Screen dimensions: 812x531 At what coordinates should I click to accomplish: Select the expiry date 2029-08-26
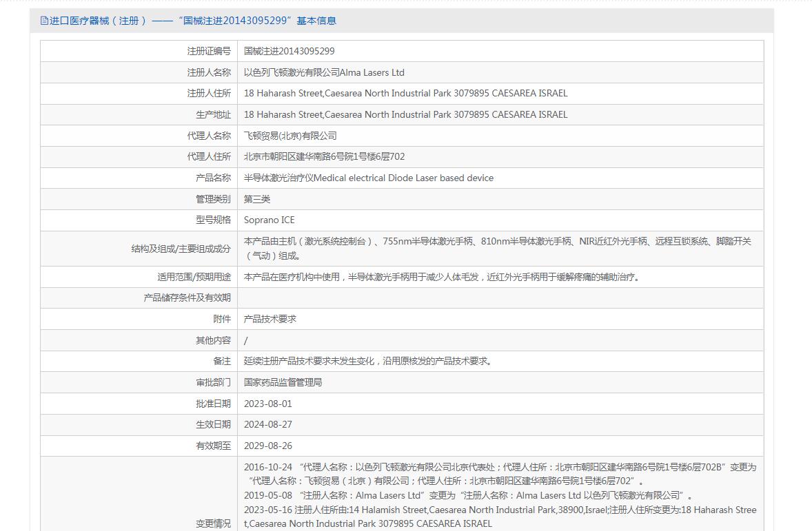pos(267,445)
